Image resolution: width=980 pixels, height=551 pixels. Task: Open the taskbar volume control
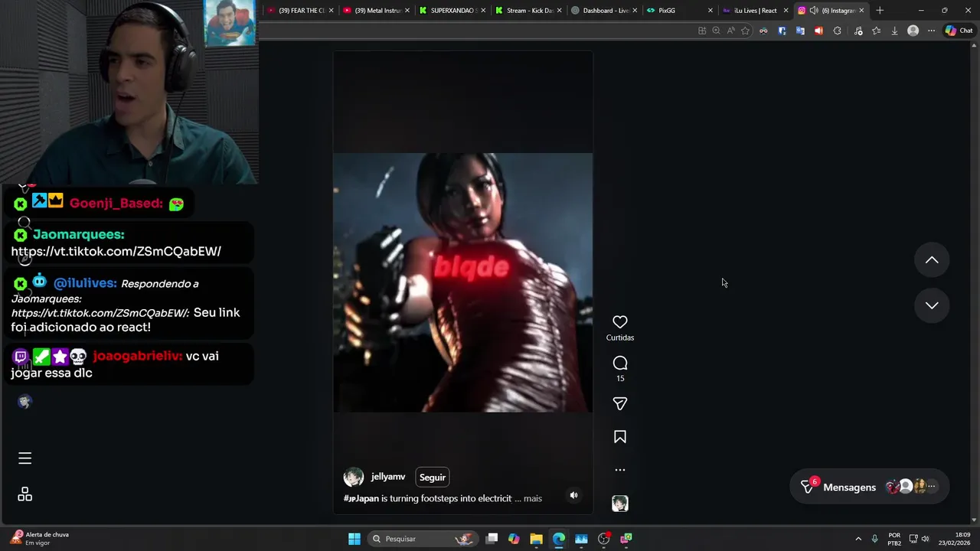pos(925,539)
